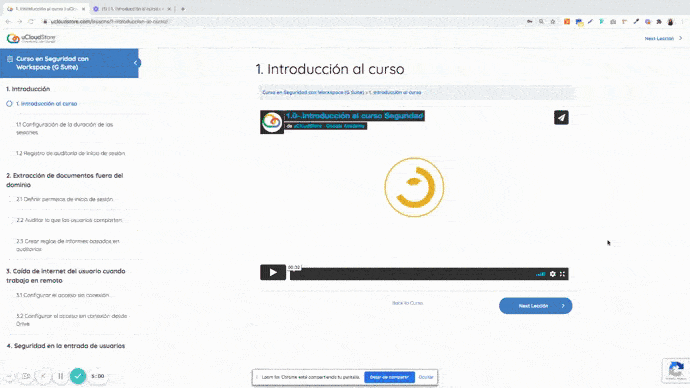
Task: Open lesson 2.1 Definir permisos de inicio de sesión
Action: (65, 199)
